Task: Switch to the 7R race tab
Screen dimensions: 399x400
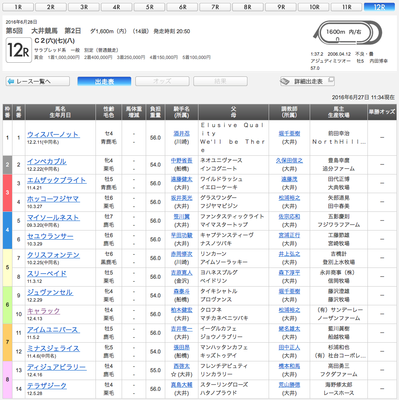Action: (x=215, y=7)
